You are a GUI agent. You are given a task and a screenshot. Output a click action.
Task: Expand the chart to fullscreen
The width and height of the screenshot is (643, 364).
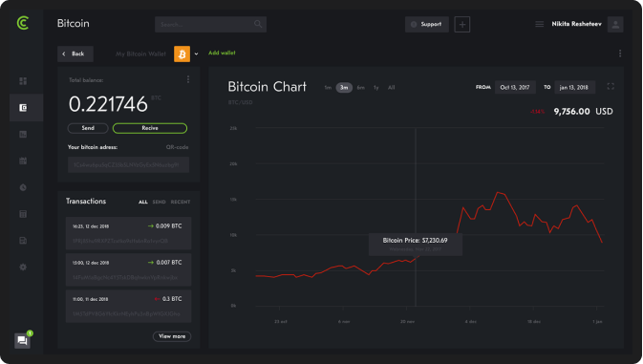pos(611,86)
